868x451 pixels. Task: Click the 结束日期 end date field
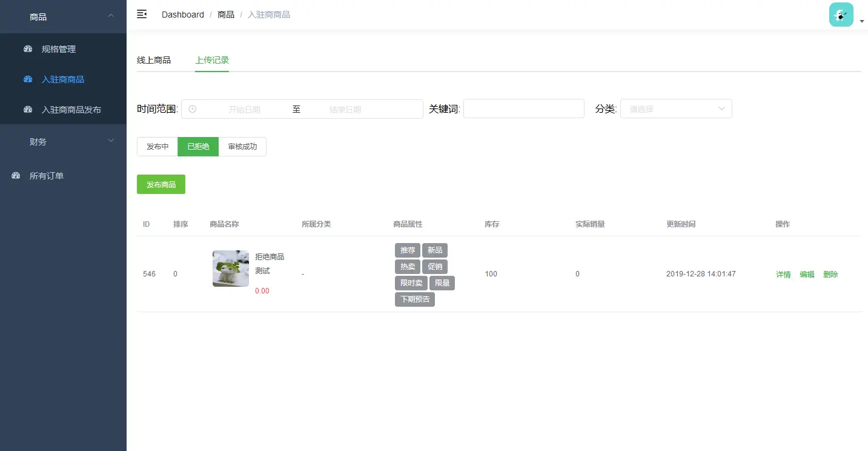345,110
